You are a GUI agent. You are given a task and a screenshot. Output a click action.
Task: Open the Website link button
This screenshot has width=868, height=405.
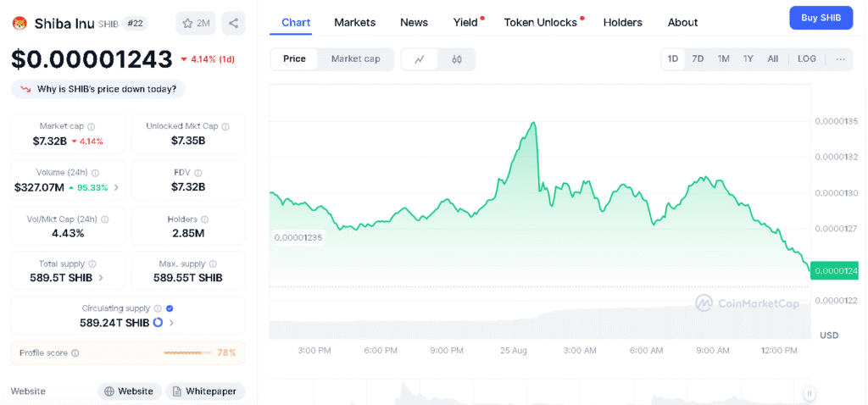tap(130, 391)
